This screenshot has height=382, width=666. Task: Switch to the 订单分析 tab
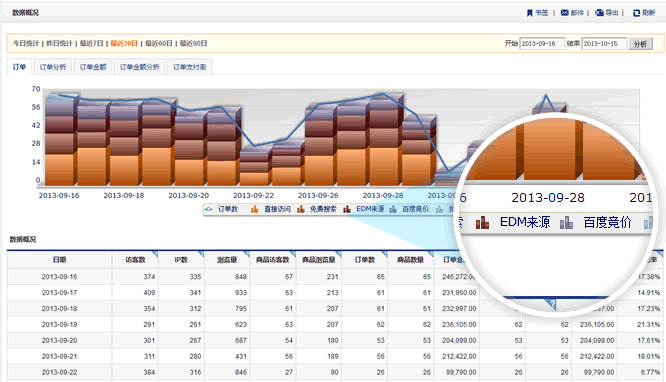point(53,67)
